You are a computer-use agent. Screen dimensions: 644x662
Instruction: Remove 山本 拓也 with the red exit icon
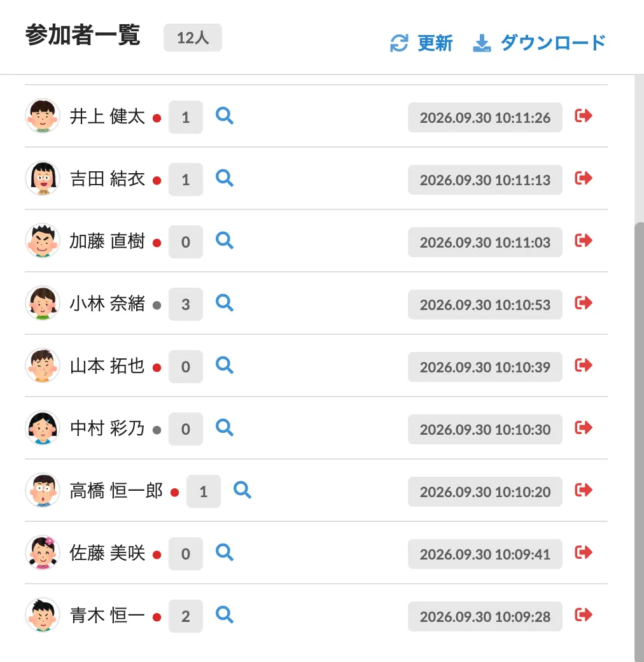click(584, 365)
